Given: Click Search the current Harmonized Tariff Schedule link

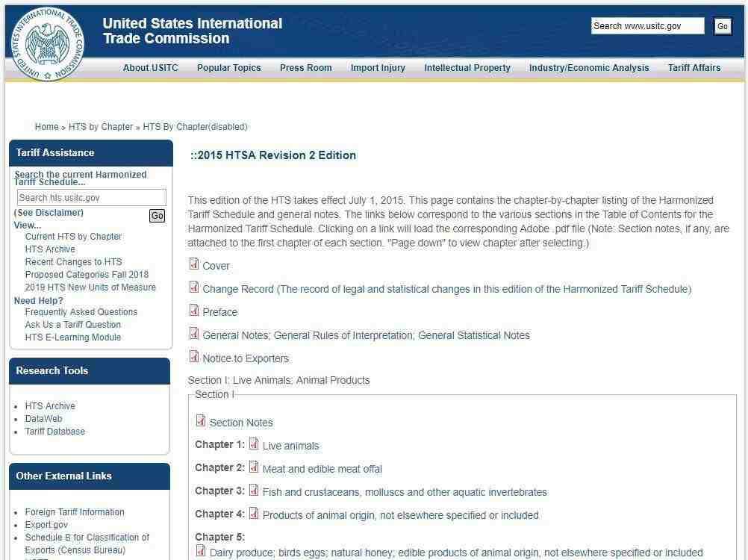Looking at the screenshot, I should pos(80,178).
